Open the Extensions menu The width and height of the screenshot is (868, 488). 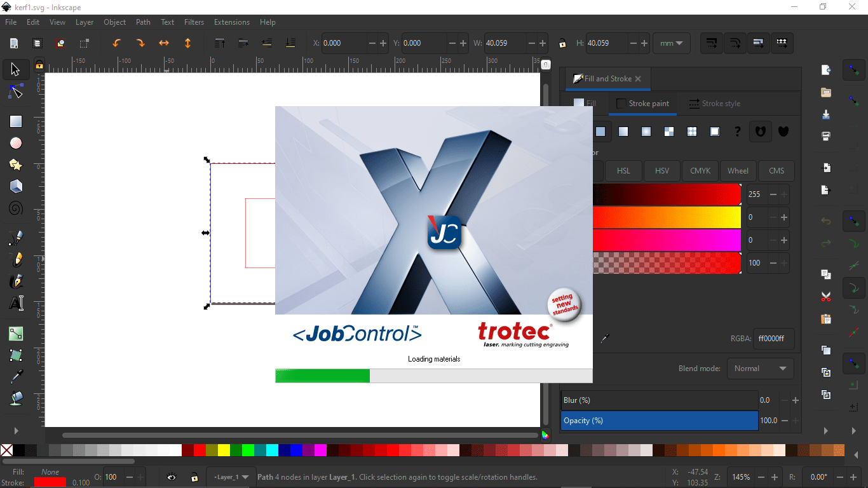click(x=232, y=22)
